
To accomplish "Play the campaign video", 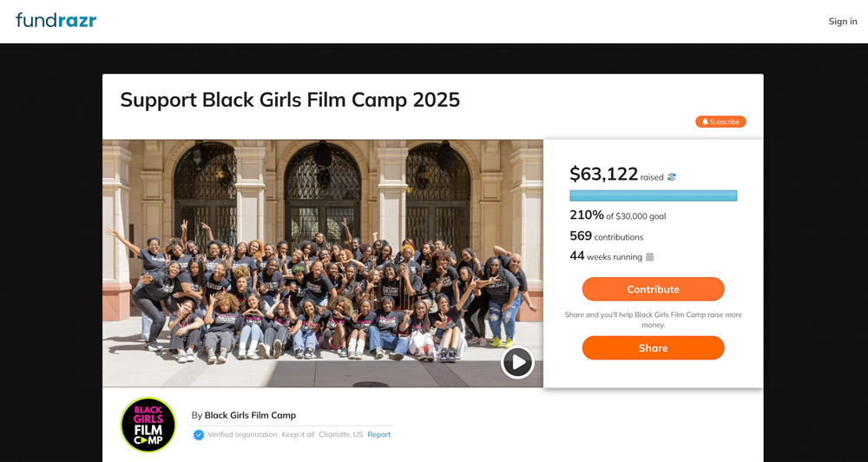I will coord(517,362).
